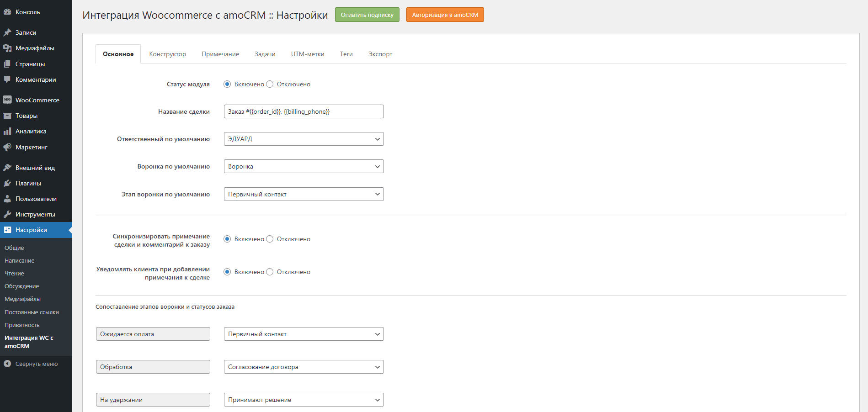
Task: Select Отключено for Статус модуля
Action: tap(270, 84)
